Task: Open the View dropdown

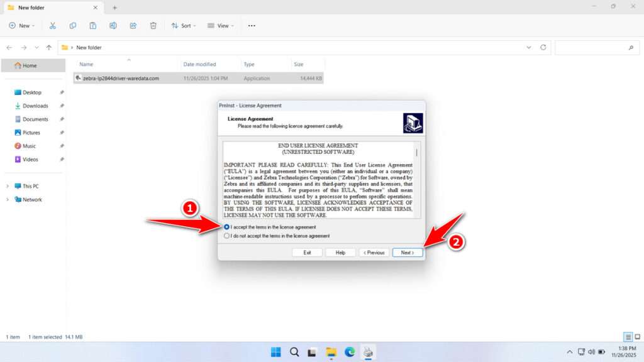Action: click(221, 25)
